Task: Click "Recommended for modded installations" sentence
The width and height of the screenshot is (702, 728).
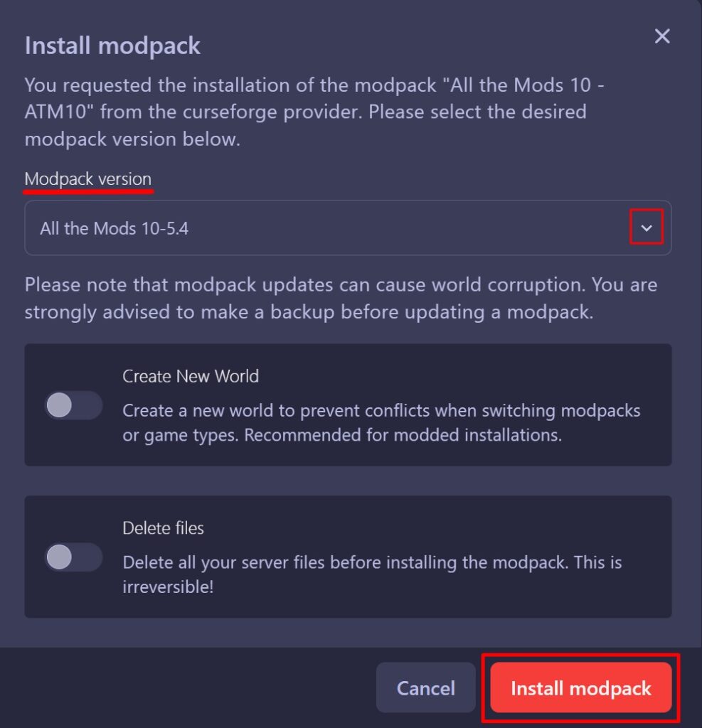Action: click(403, 435)
